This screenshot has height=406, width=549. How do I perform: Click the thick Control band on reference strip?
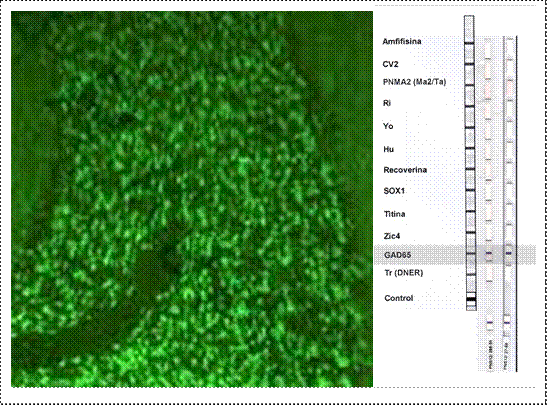(471, 299)
